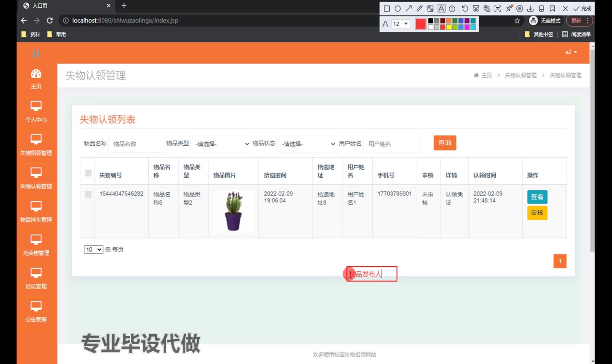Check the row 16444047646282 checkbox
The height and width of the screenshot is (364, 612).
coord(88,194)
